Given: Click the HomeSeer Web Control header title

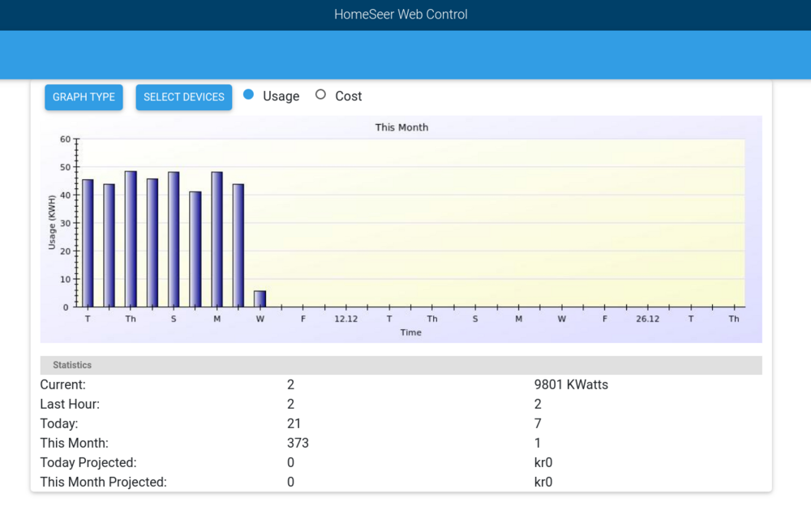Looking at the screenshot, I should click(401, 15).
